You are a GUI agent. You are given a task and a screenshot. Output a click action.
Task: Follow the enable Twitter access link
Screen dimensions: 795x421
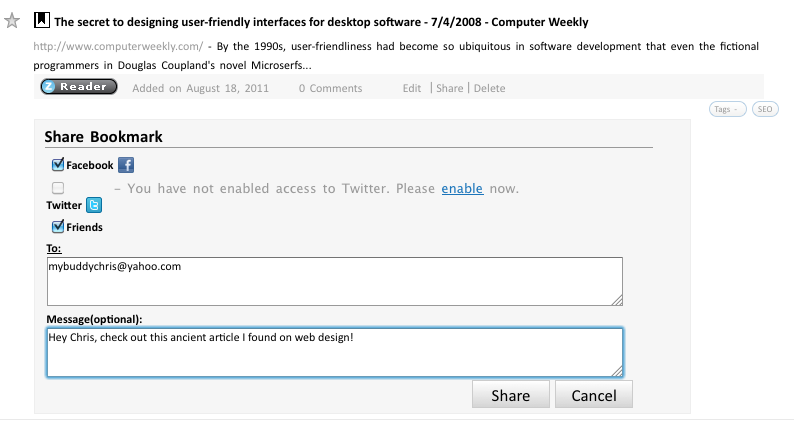[x=462, y=188]
